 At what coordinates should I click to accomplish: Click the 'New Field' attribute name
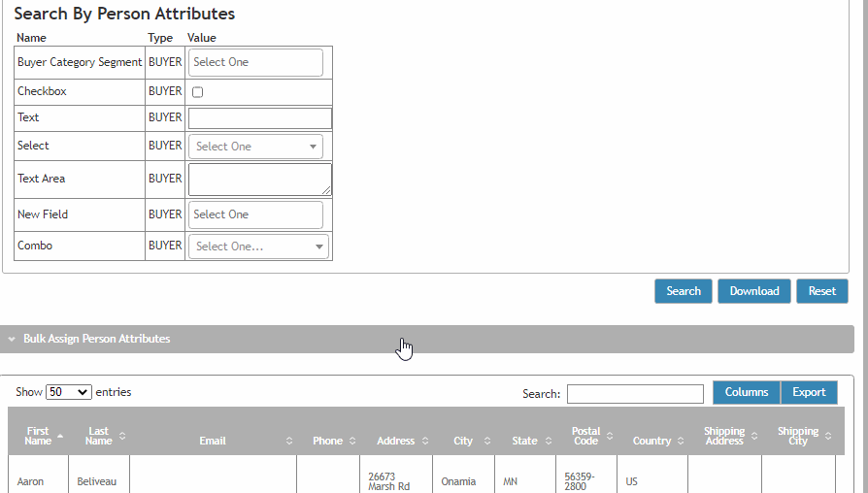pos(43,214)
